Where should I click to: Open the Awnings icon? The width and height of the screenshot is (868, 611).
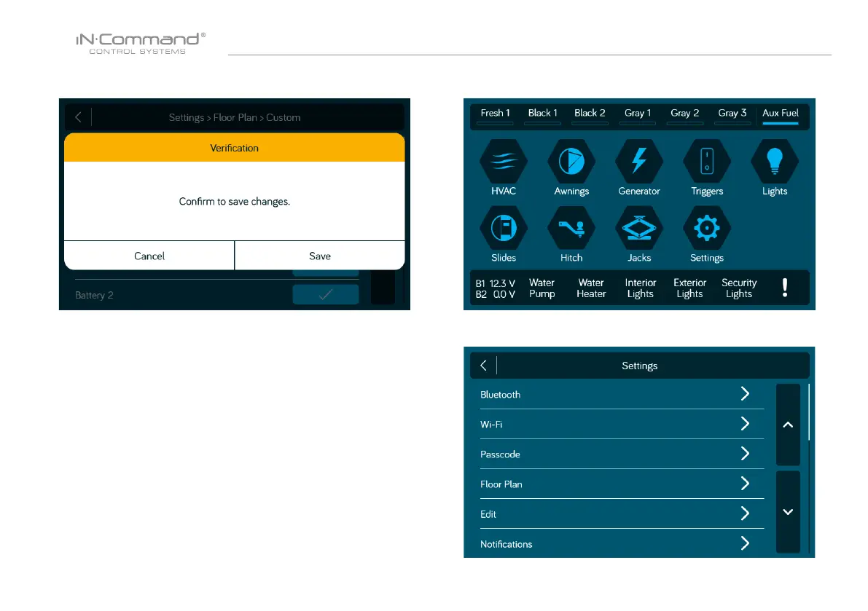571,162
